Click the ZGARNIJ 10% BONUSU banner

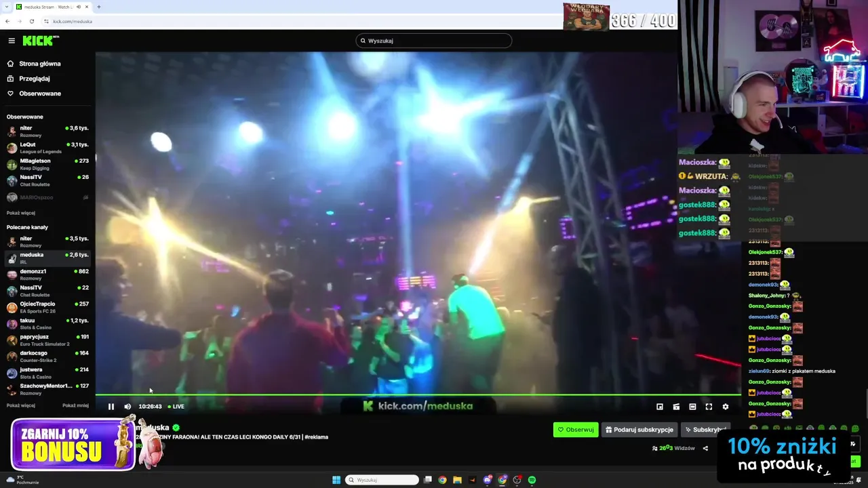click(73, 445)
